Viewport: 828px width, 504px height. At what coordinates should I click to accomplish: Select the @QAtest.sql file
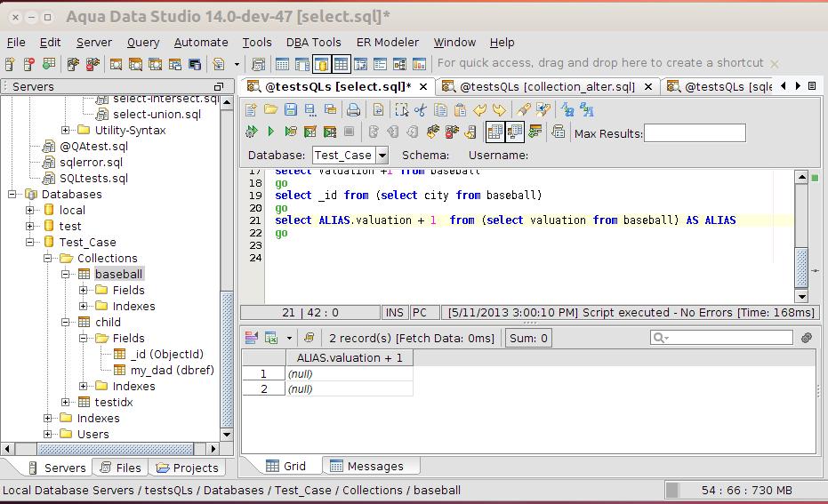click(x=93, y=146)
